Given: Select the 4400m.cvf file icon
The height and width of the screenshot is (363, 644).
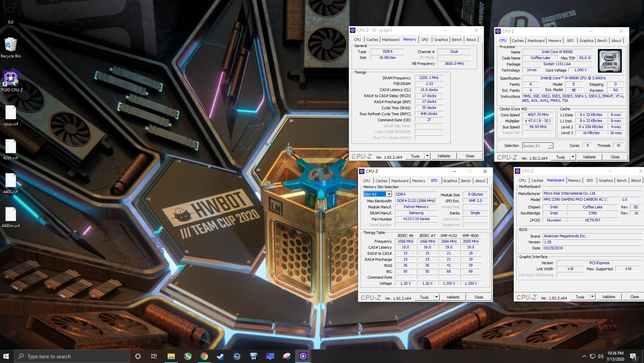Looking at the screenshot, I should 10,217.
